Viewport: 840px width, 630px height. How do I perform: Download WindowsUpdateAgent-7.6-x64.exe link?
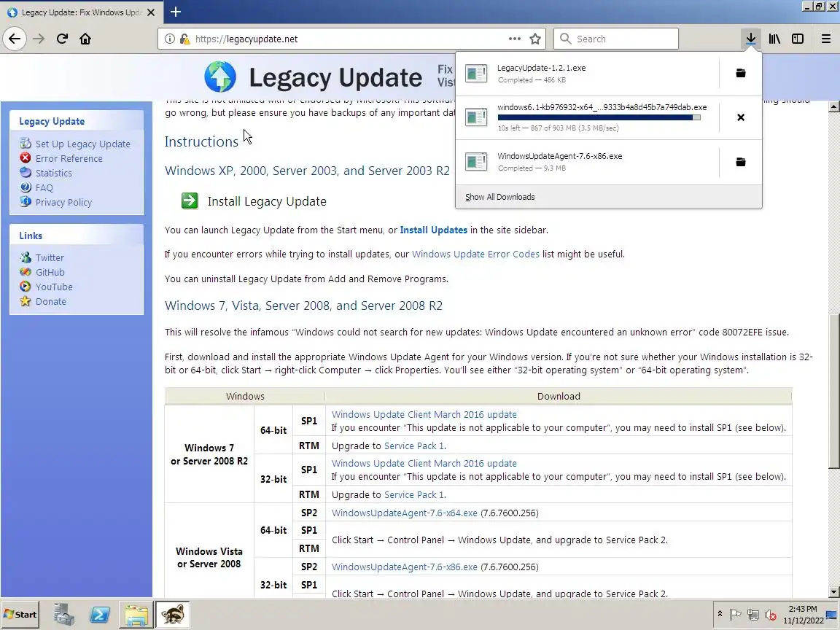(404, 513)
